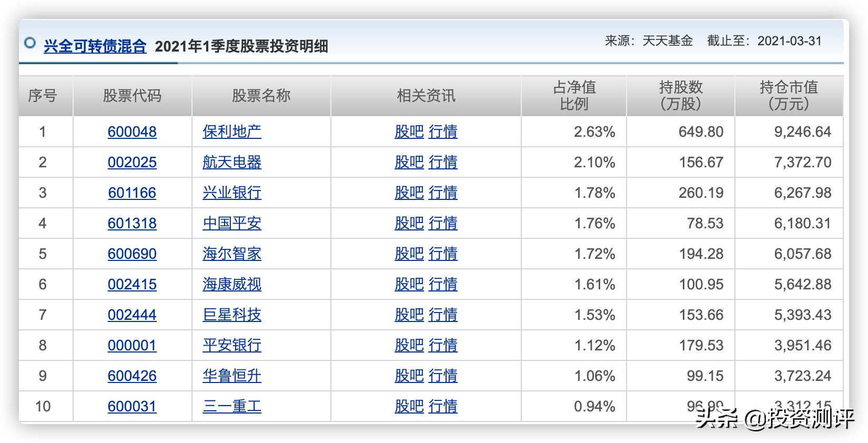Open 行情 link in the 兴业银行 row

pyautogui.click(x=443, y=193)
